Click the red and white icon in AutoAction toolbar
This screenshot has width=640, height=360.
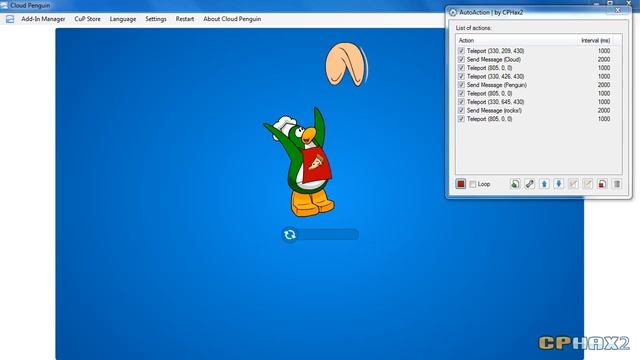coord(602,184)
